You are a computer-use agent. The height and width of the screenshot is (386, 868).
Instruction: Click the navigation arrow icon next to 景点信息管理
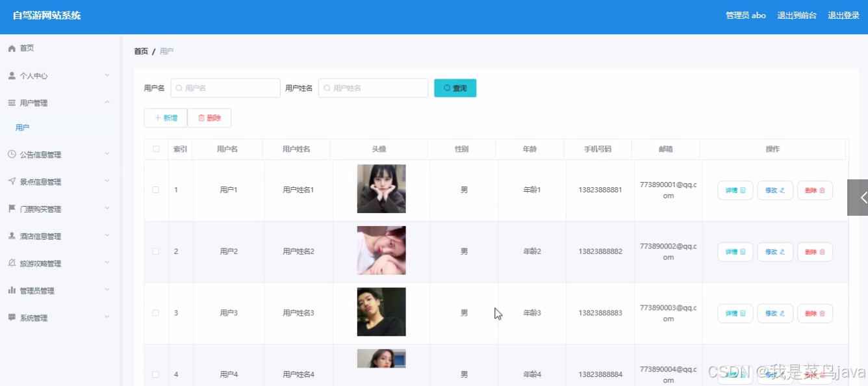[x=12, y=182]
